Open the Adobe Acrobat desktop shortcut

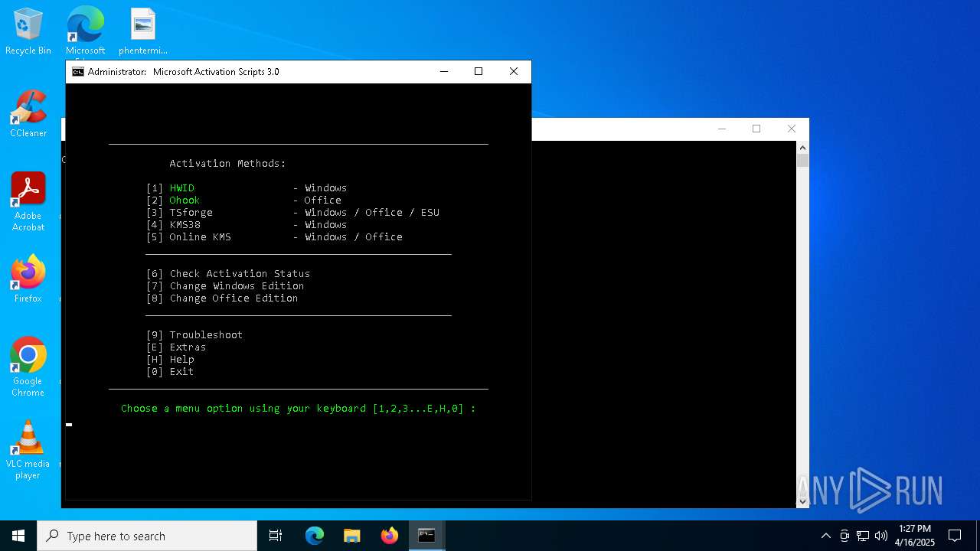point(28,202)
